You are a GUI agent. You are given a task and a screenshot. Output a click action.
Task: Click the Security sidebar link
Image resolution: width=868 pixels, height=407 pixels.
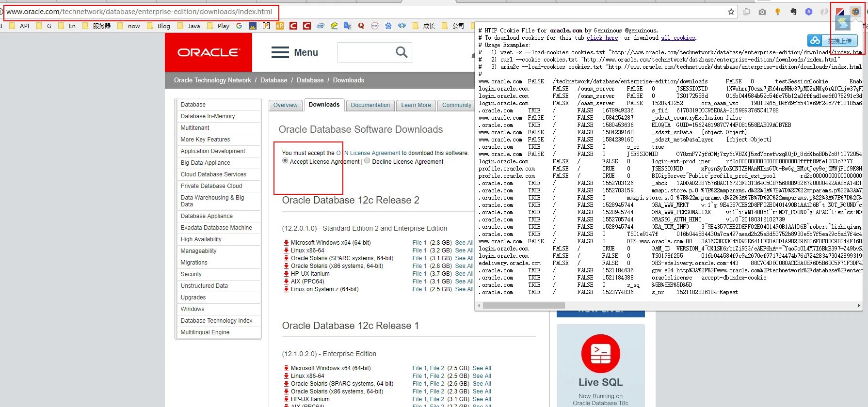pos(191,274)
